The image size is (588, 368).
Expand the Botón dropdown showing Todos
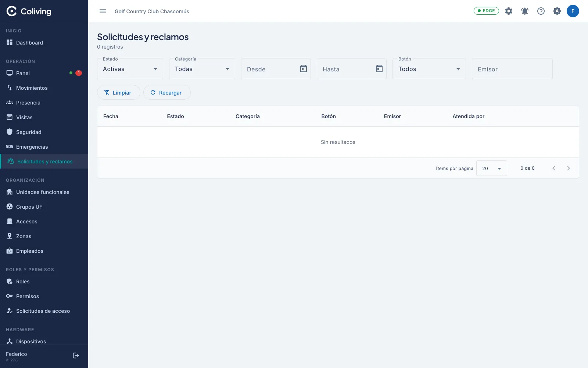pyautogui.click(x=429, y=69)
